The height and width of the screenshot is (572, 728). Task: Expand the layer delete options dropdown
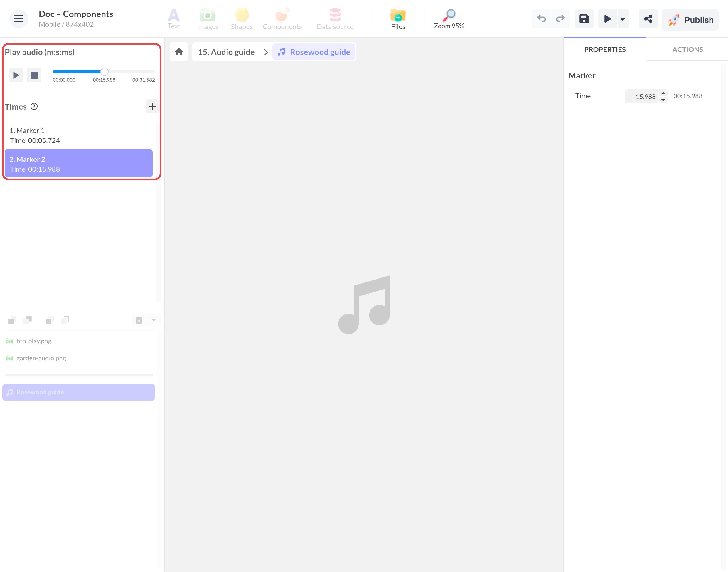pos(154,320)
